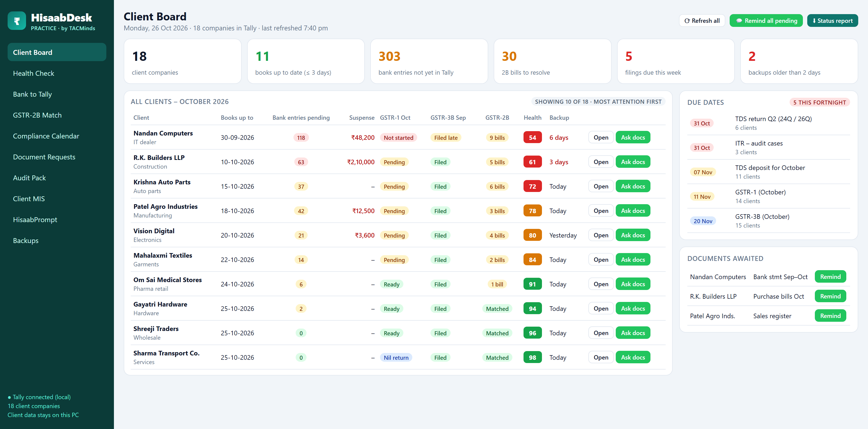
Task: Select TDS return Q2 (24Q / 26Q) due date
Action: point(769,123)
